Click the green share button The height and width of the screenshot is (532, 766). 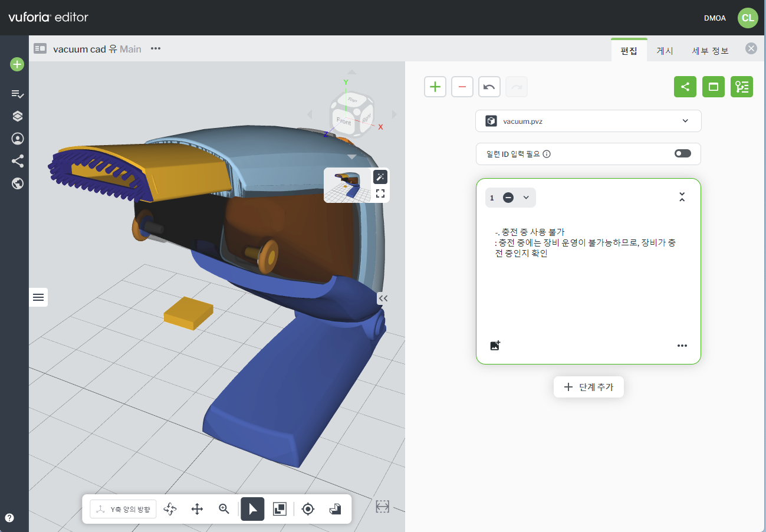(685, 87)
